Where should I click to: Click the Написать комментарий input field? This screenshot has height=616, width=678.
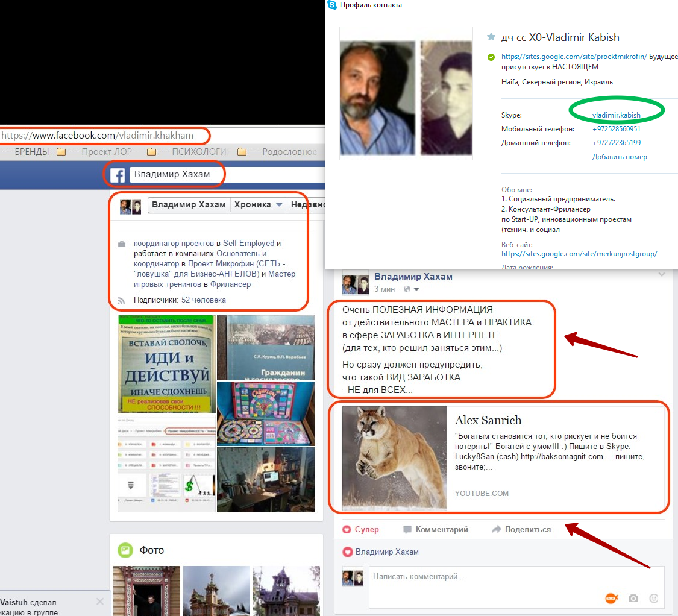(516, 587)
